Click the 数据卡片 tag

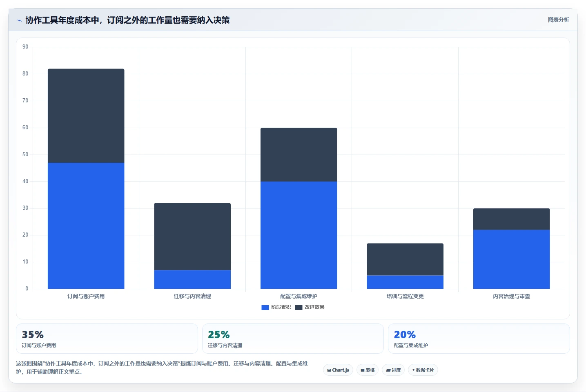pos(423,370)
